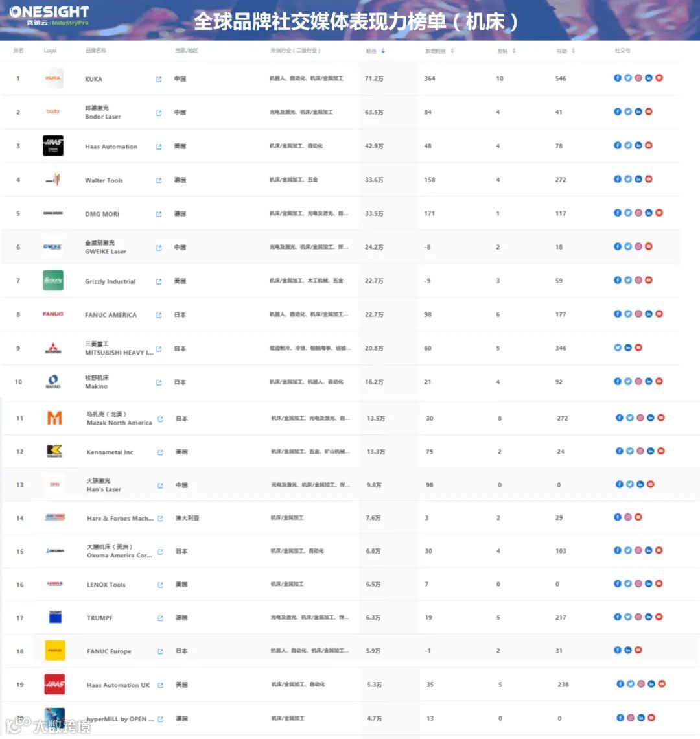This screenshot has width=700, height=739.
Task: Select Bodor Laser's follower count 63.5万
Action: tap(374, 113)
